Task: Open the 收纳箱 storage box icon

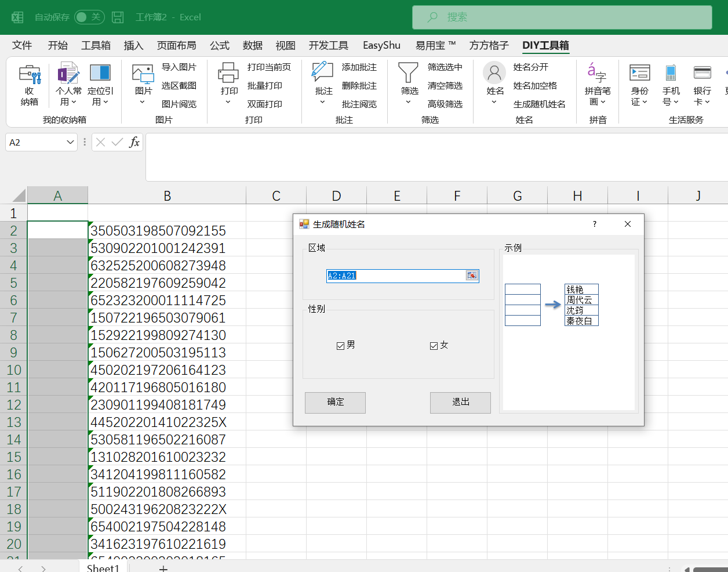Action: [x=30, y=75]
